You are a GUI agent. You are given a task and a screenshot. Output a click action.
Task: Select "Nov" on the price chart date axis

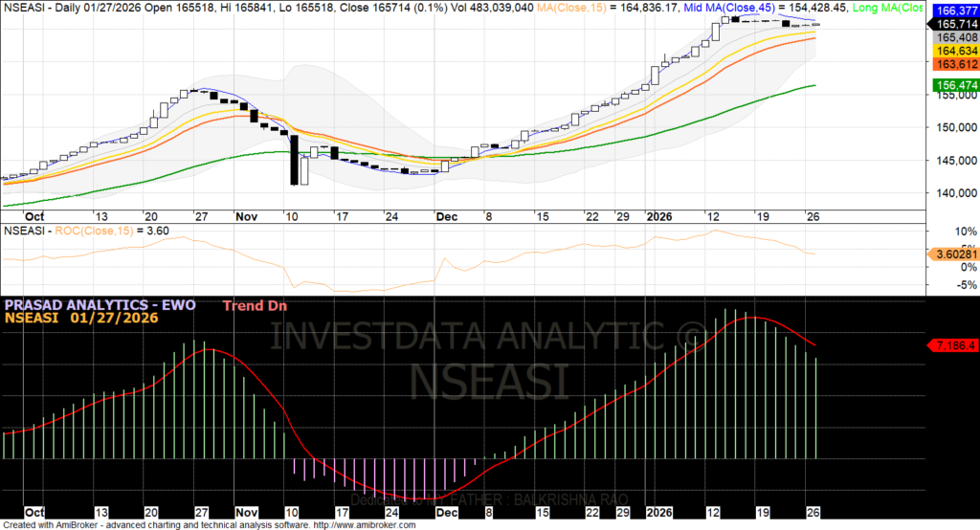point(247,216)
